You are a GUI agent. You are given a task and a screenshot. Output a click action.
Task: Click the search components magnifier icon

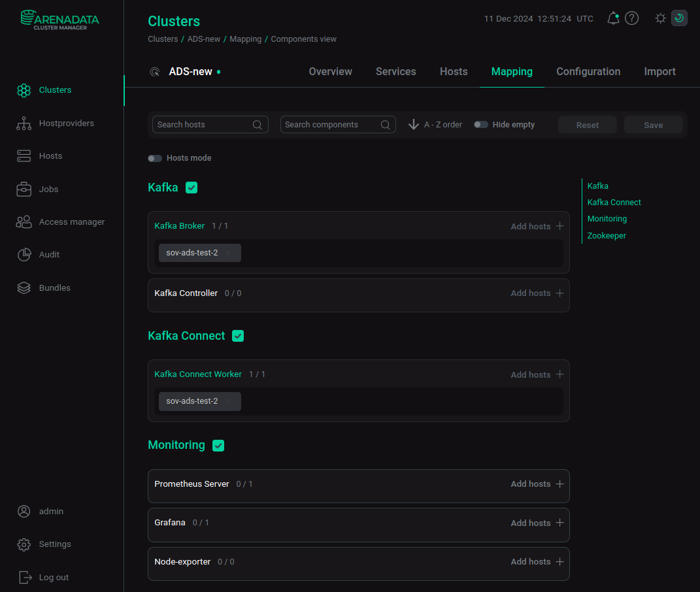(386, 125)
